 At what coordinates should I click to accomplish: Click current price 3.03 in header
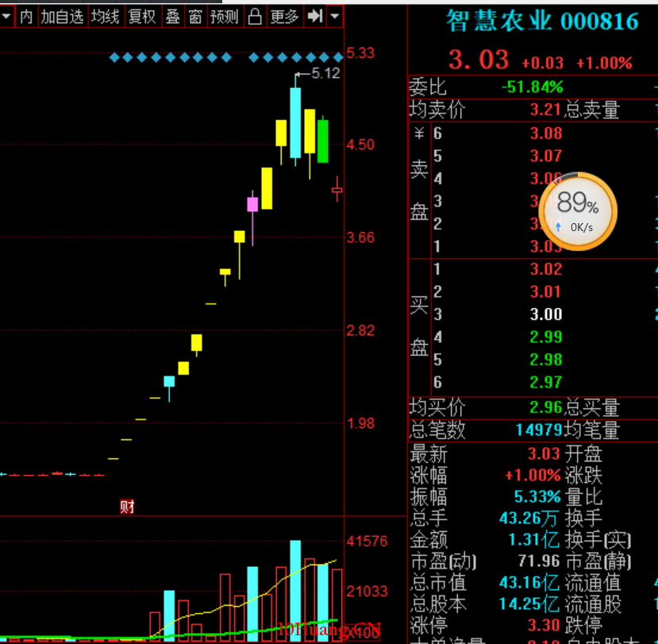pos(479,60)
